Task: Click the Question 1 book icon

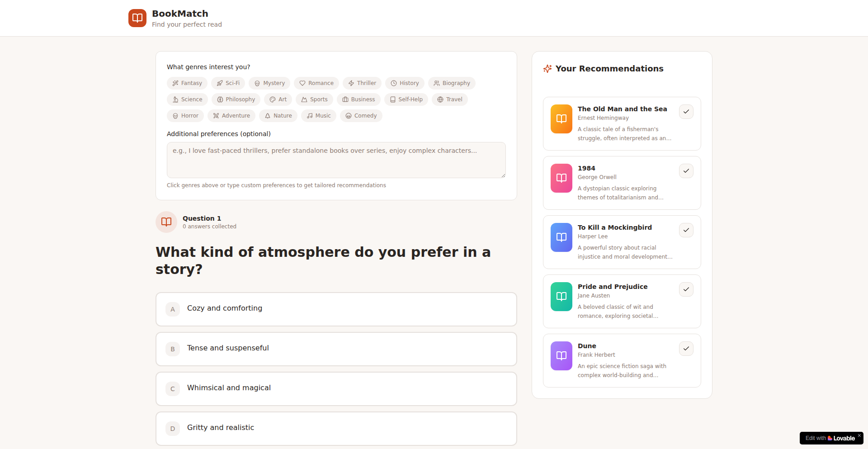Action: (x=166, y=222)
